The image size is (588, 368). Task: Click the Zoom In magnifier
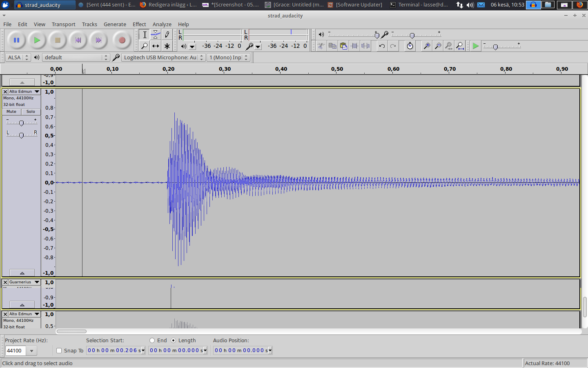coord(427,46)
